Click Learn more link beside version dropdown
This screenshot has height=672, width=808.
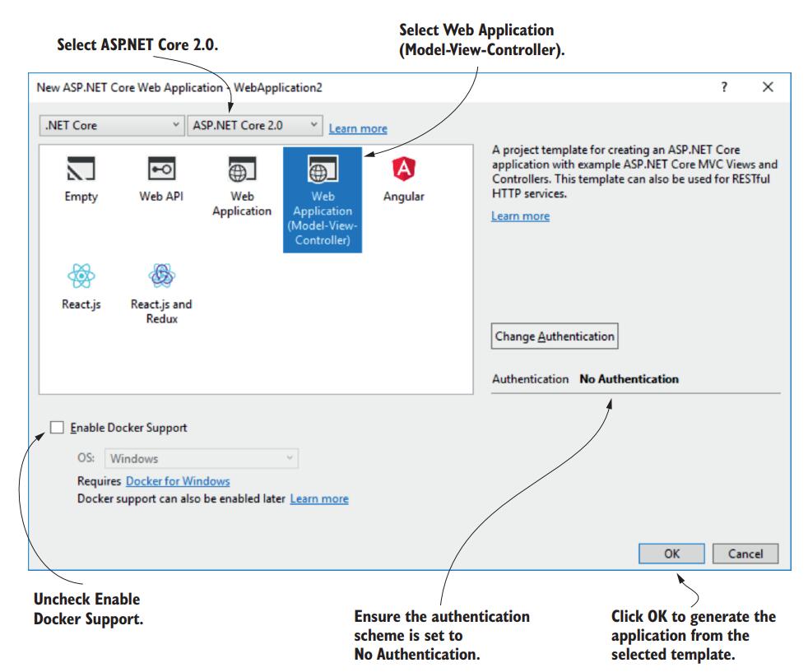tap(358, 128)
